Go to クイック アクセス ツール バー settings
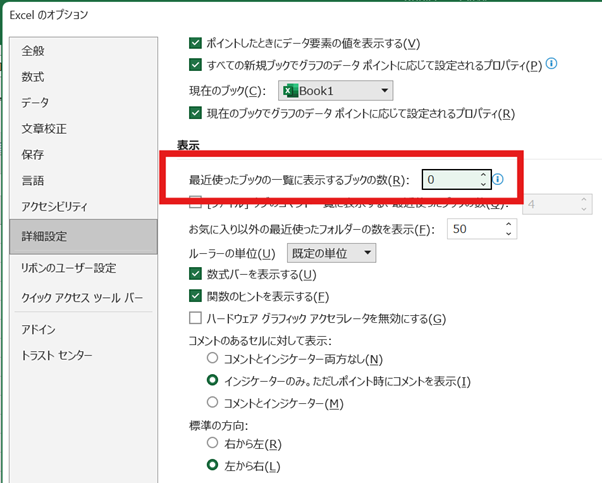The height and width of the screenshot is (483, 602). pyautogui.click(x=82, y=298)
